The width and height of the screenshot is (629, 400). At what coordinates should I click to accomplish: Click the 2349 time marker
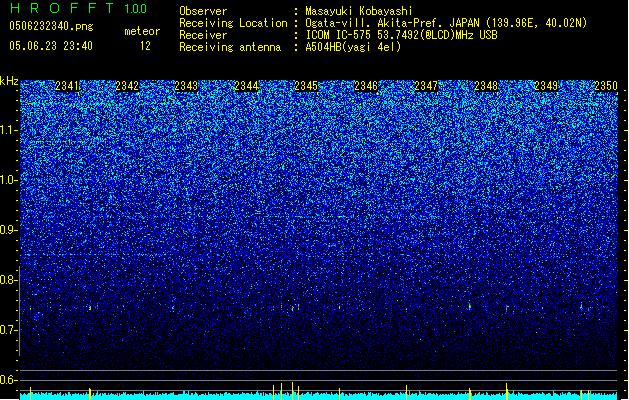546,86
